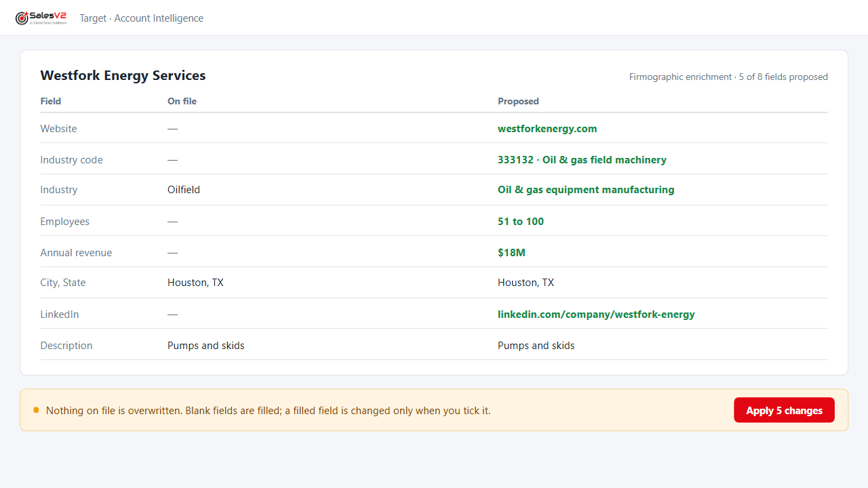Click 'Pumps and skids' in the Proposed column
Screen dimensions: 868x488
pos(536,346)
